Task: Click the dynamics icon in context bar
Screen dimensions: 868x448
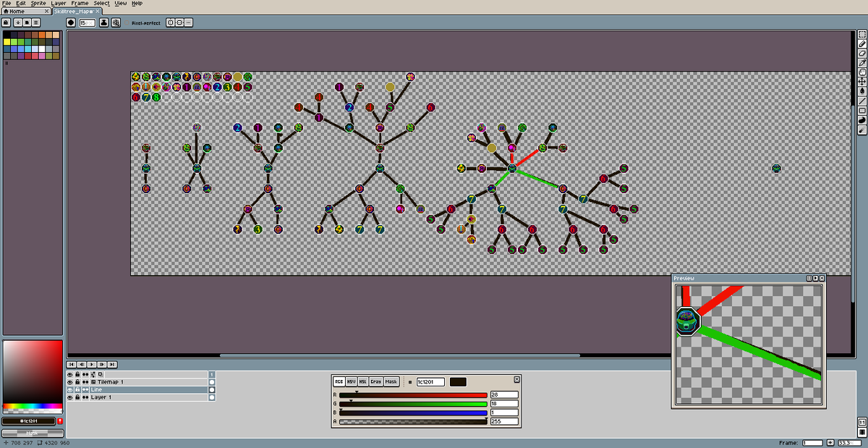Action: click(116, 22)
